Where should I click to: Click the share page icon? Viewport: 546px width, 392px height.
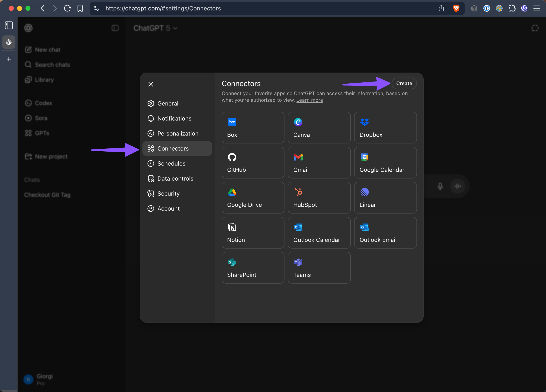[x=441, y=8]
